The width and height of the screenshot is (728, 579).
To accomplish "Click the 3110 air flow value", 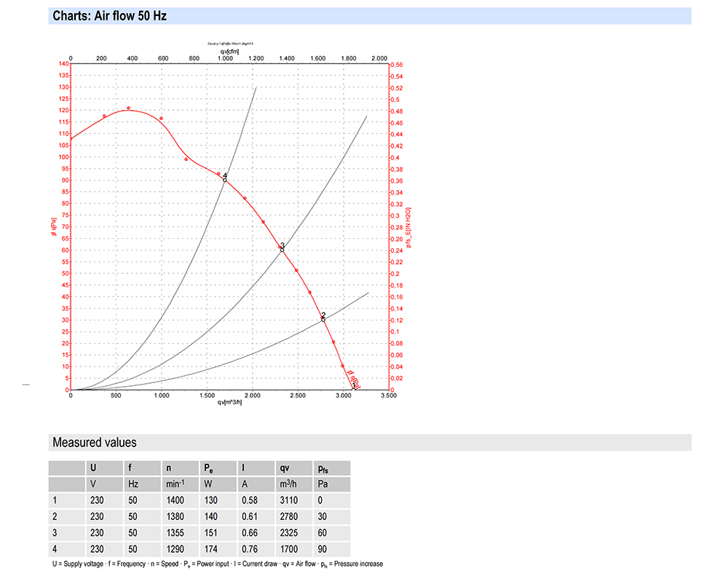I will click(289, 500).
